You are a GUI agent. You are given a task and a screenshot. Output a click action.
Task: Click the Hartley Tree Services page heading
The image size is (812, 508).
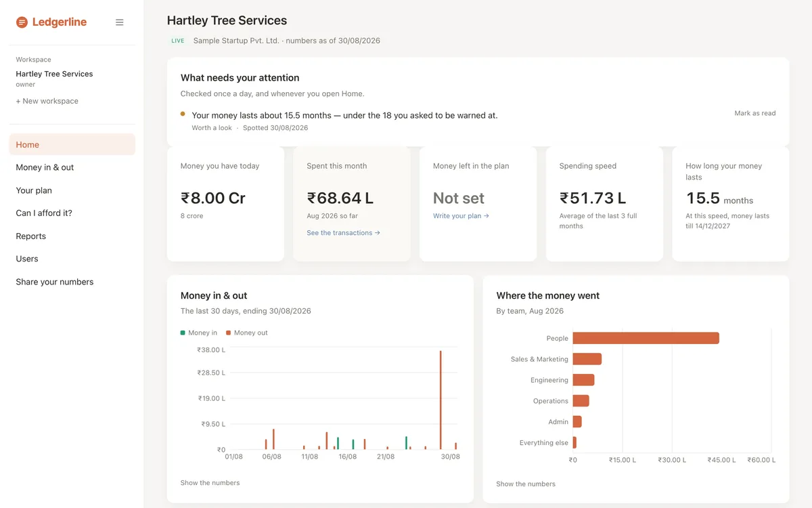(227, 20)
